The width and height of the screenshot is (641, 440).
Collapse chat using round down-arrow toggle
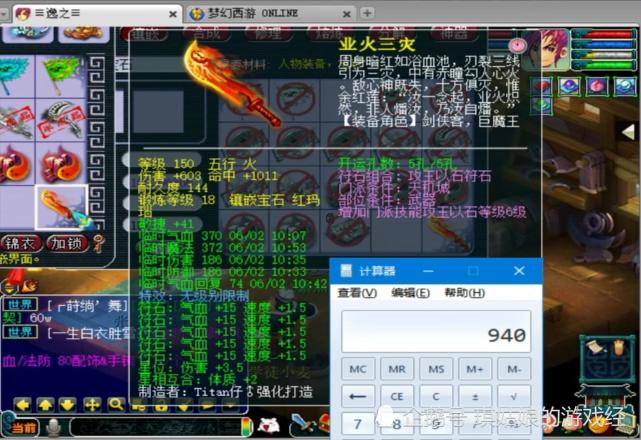click(x=9, y=286)
